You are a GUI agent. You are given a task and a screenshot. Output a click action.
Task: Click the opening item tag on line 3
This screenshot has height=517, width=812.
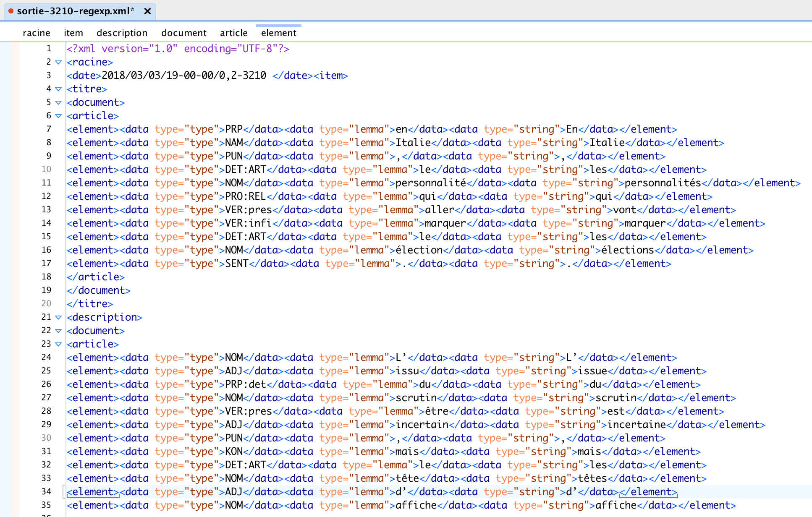[331, 76]
